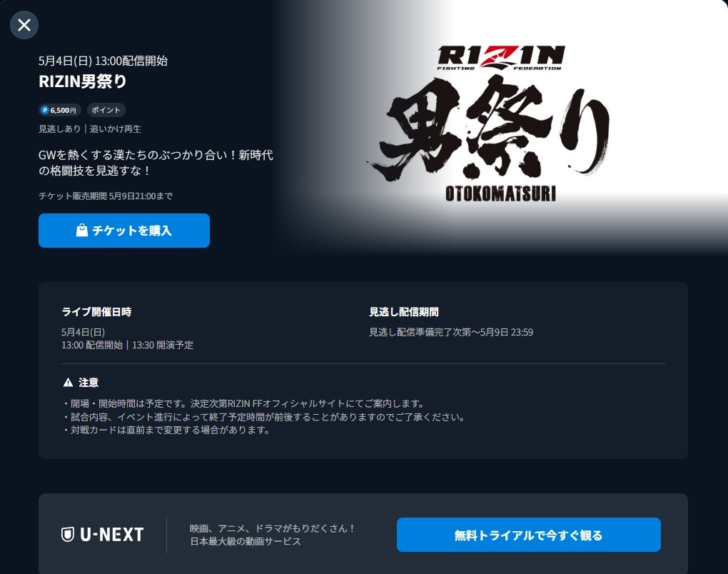The height and width of the screenshot is (574, 728).
Task: Click the RIZIN Fighting Federation logo
Action: [501, 58]
